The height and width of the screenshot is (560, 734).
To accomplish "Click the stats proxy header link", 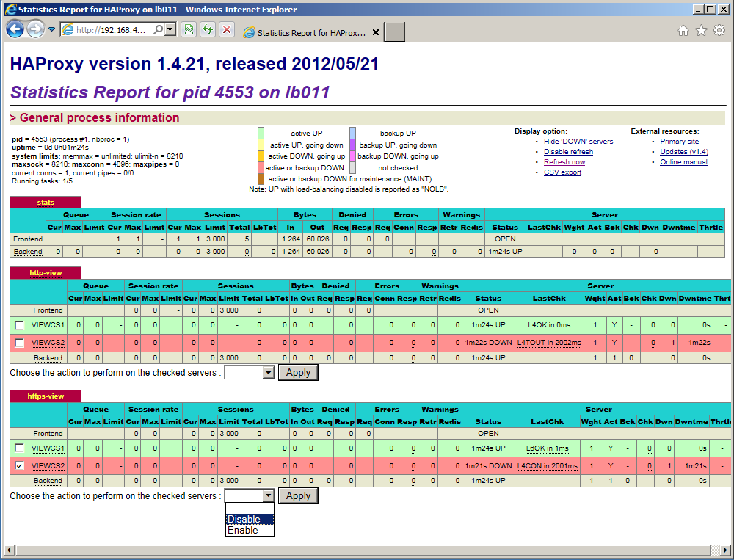I will coord(46,203).
